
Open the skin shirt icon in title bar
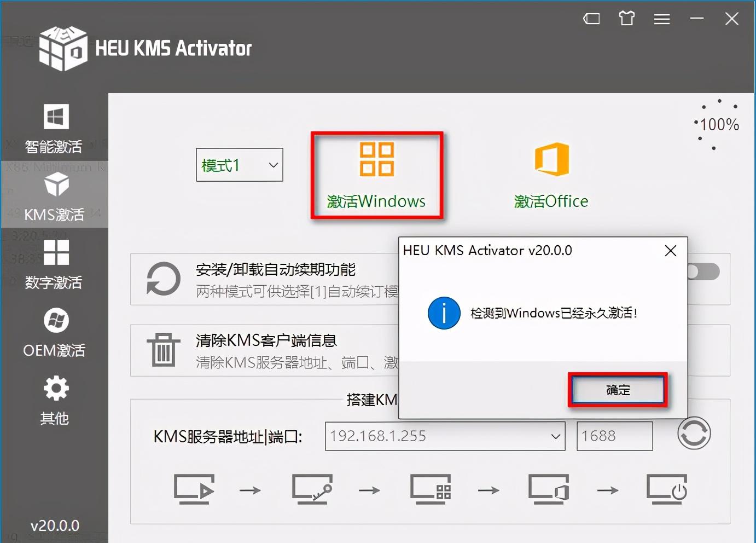tap(627, 19)
